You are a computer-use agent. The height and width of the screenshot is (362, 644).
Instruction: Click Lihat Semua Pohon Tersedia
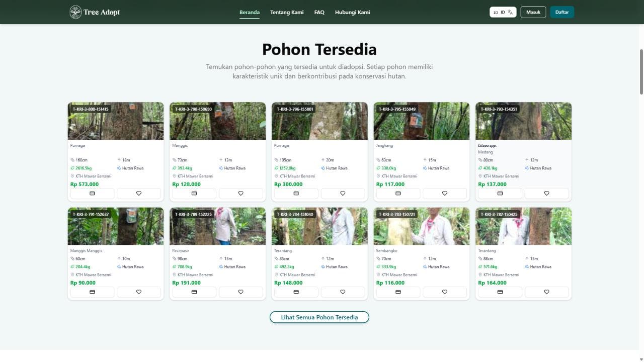pyautogui.click(x=319, y=317)
